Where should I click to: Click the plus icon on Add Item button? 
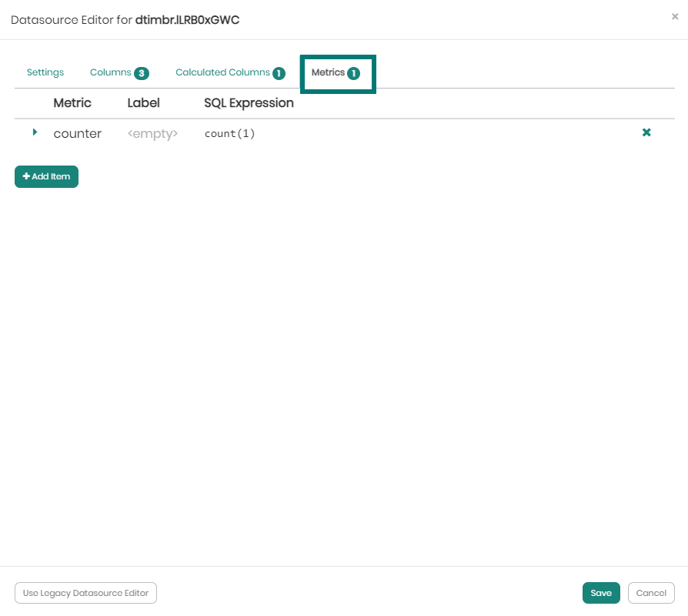pyautogui.click(x=26, y=176)
